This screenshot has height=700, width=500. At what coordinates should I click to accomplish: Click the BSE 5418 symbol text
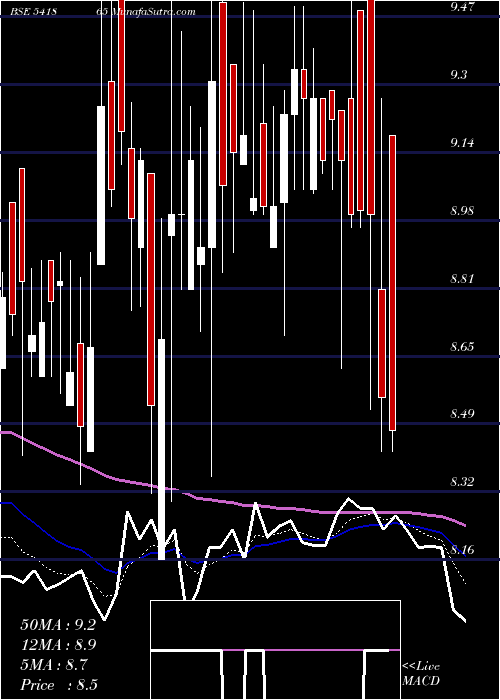(x=33, y=12)
